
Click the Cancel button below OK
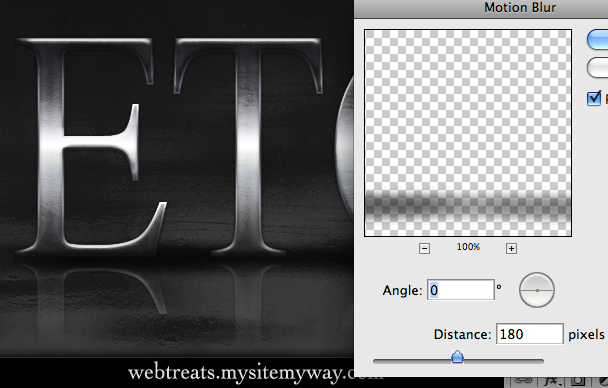tap(598, 68)
